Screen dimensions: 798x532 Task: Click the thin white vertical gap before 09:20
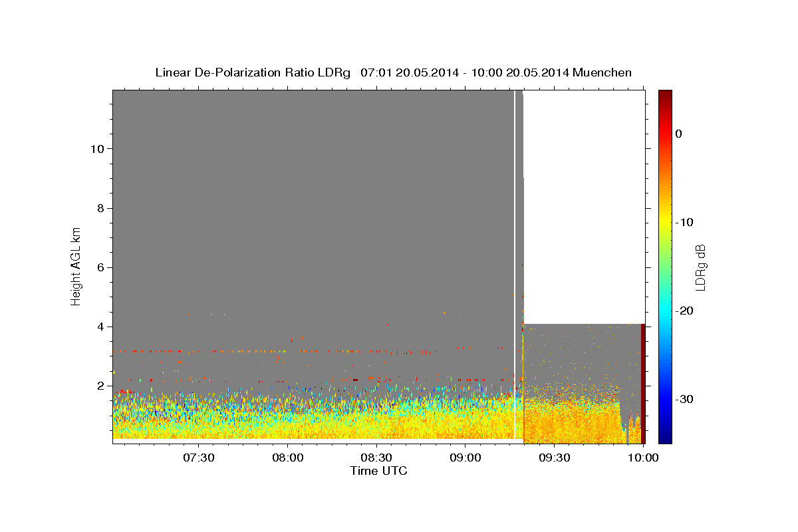(515, 264)
